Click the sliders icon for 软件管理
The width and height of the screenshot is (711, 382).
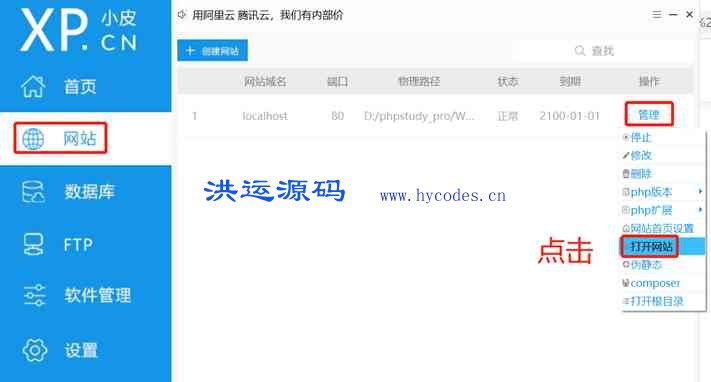pos(34,295)
